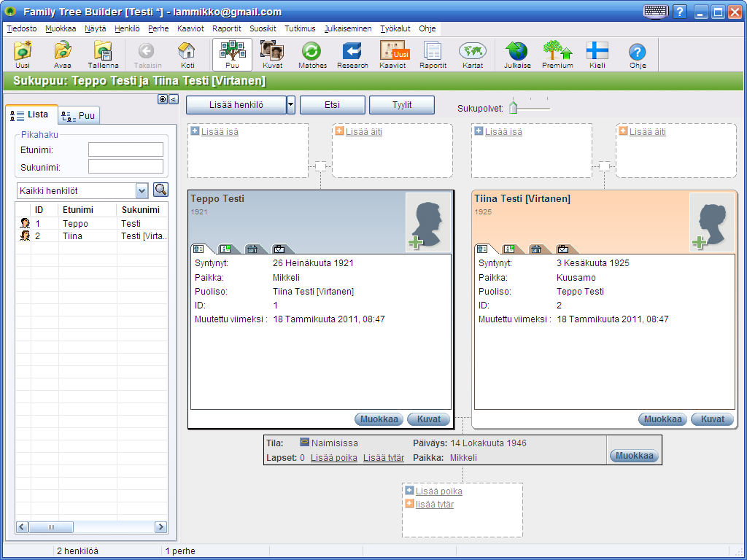Click the Uusi new project icon
Image resolution: width=747 pixels, height=560 pixels.
(x=23, y=55)
